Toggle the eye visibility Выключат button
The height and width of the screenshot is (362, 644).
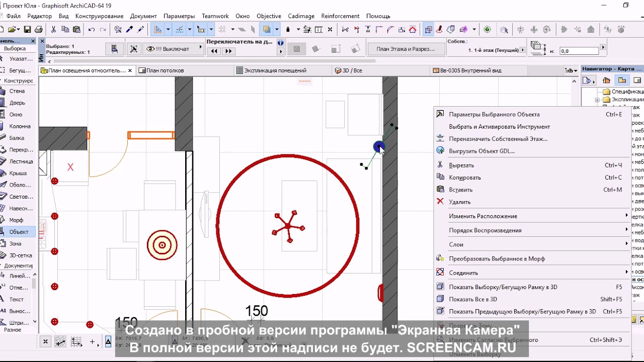click(173, 49)
